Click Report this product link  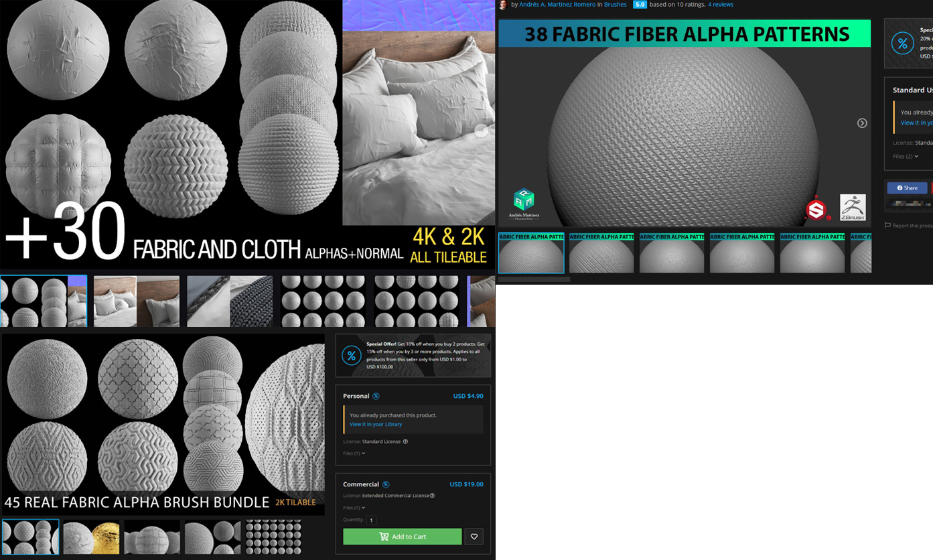pyautogui.click(x=913, y=226)
